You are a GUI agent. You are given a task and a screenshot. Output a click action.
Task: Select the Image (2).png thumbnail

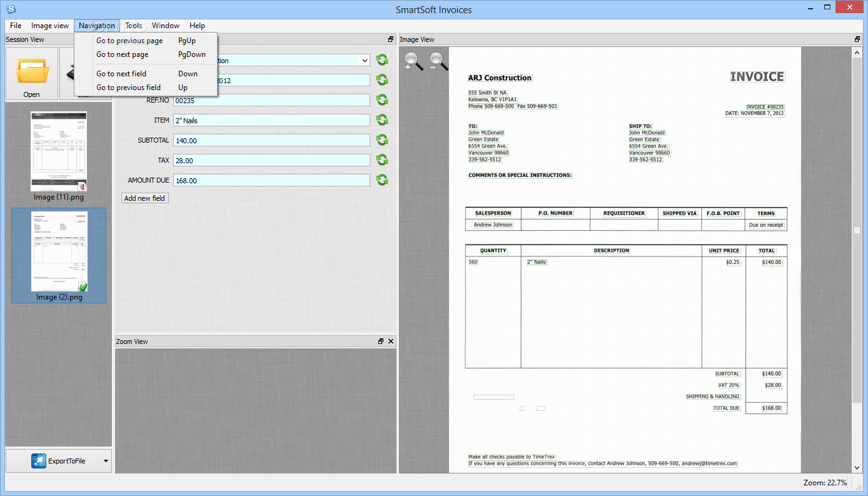59,256
